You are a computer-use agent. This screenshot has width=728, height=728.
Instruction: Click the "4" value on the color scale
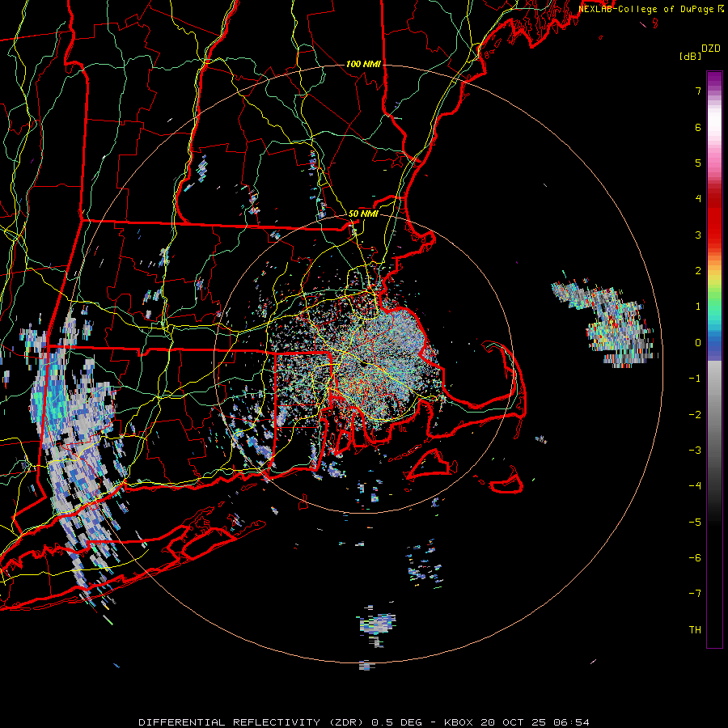coord(698,199)
